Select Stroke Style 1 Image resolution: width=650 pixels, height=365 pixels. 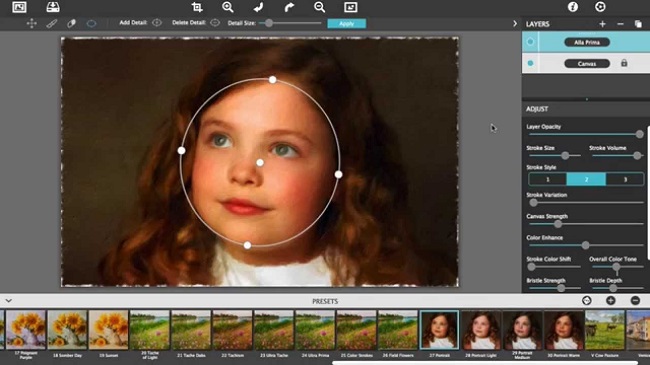(x=548, y=179)
